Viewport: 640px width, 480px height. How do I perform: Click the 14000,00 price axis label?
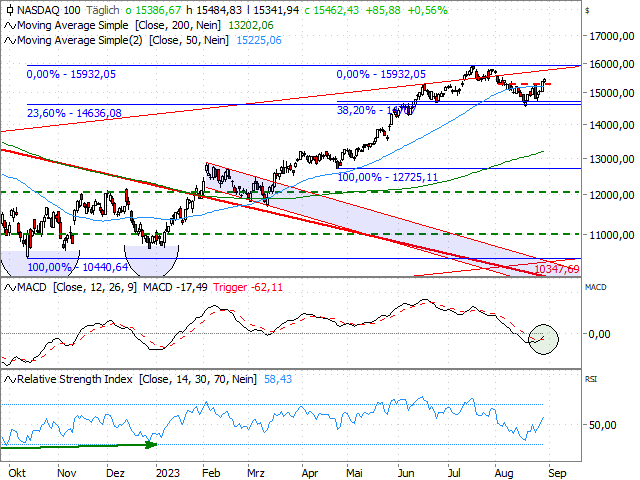pyautogui.click(x=611, y=125)
